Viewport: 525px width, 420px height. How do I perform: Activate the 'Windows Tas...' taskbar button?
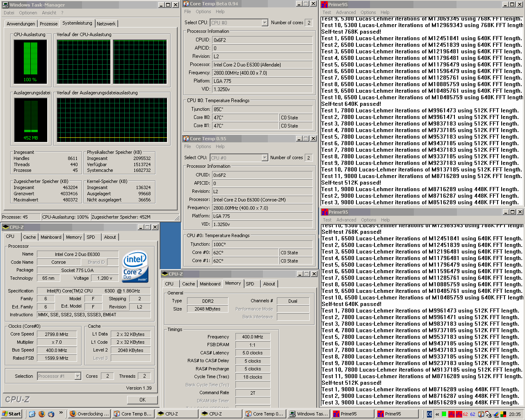click(308, 414)
